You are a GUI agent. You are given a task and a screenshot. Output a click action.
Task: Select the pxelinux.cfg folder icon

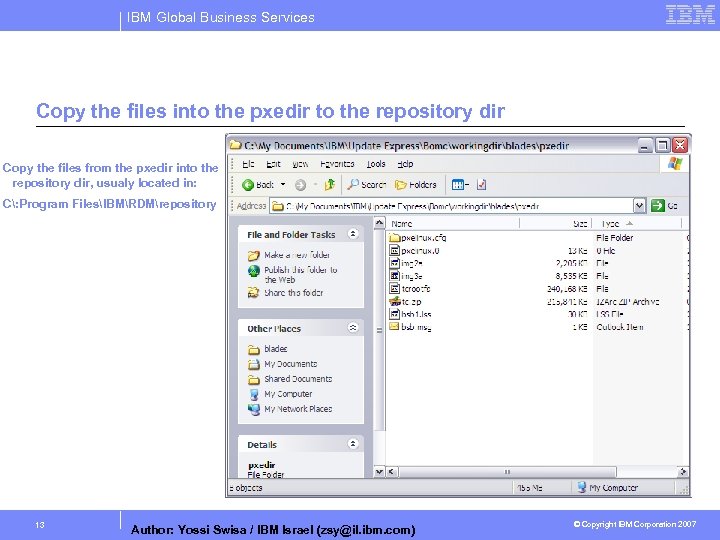[x=394, y=238]
